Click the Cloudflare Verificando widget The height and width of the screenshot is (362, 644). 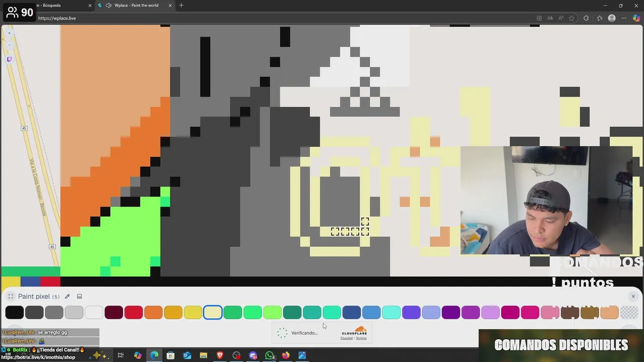tap(323, 333)
